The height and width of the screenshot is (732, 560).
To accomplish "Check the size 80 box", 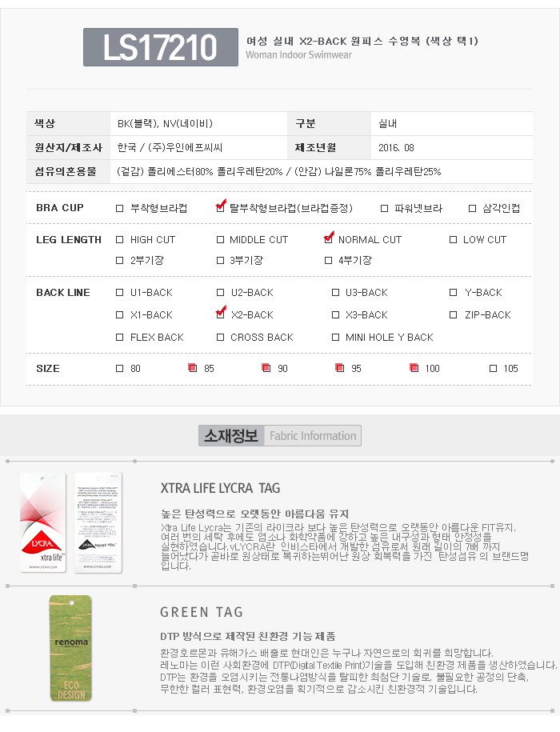I will tap(120, 369).
